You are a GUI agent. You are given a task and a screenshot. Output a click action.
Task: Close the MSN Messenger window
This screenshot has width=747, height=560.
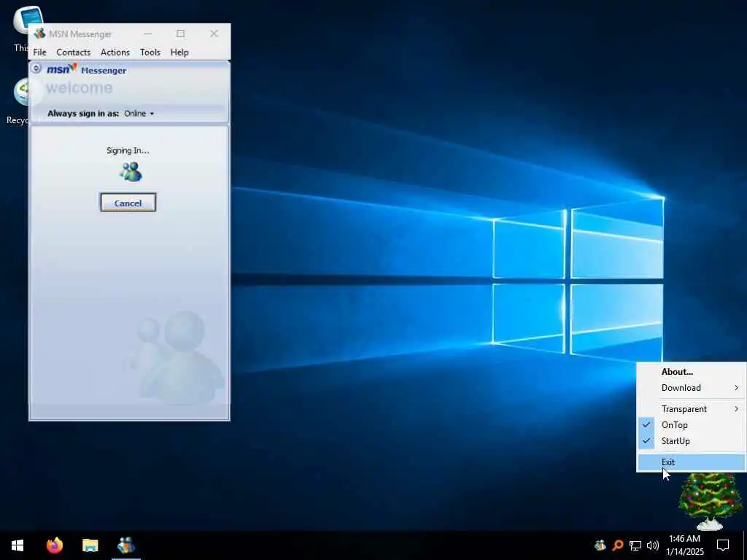pyautogui.click(x=214, y=34)
